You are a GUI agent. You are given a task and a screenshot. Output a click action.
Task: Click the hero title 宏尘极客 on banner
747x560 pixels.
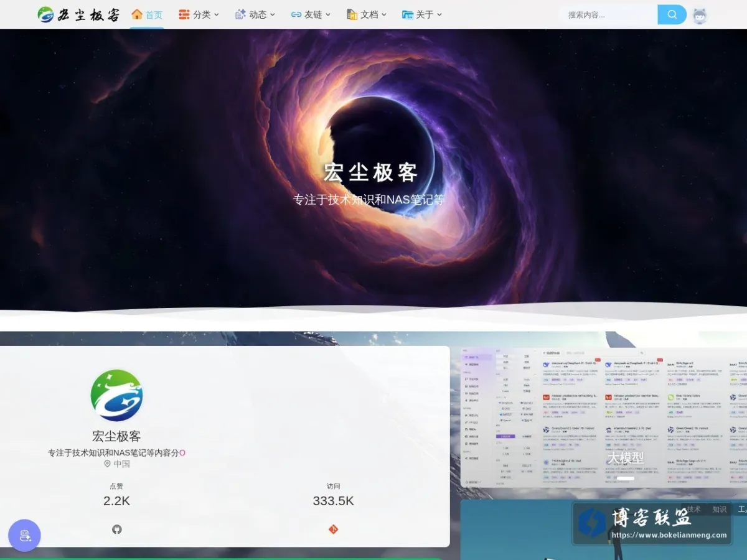(370, 173)
